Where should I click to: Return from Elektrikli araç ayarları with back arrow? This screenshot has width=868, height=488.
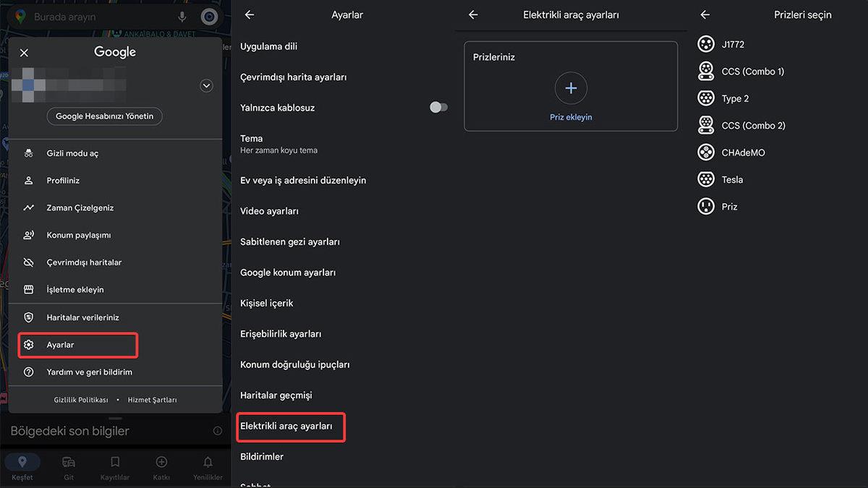point(474,14)
